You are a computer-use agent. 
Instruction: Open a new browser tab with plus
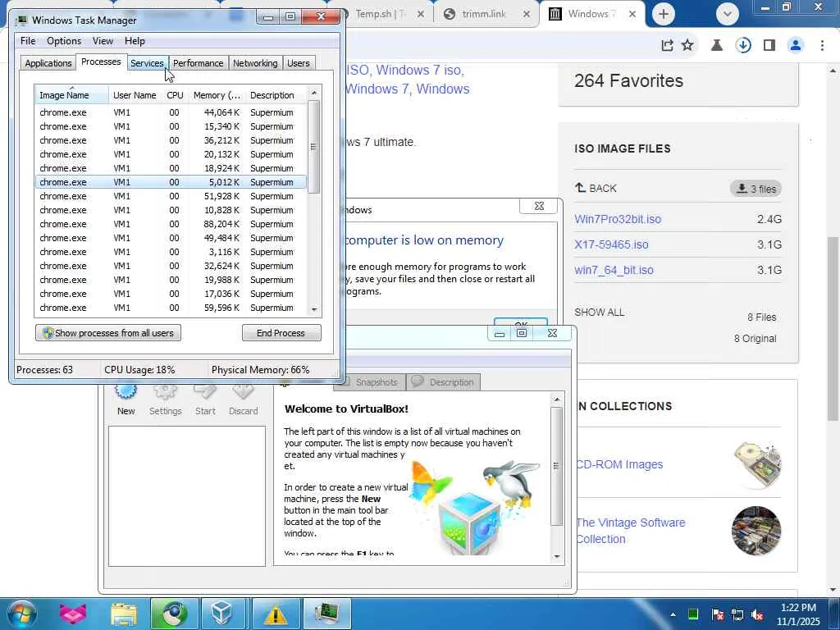pos(663,14)
